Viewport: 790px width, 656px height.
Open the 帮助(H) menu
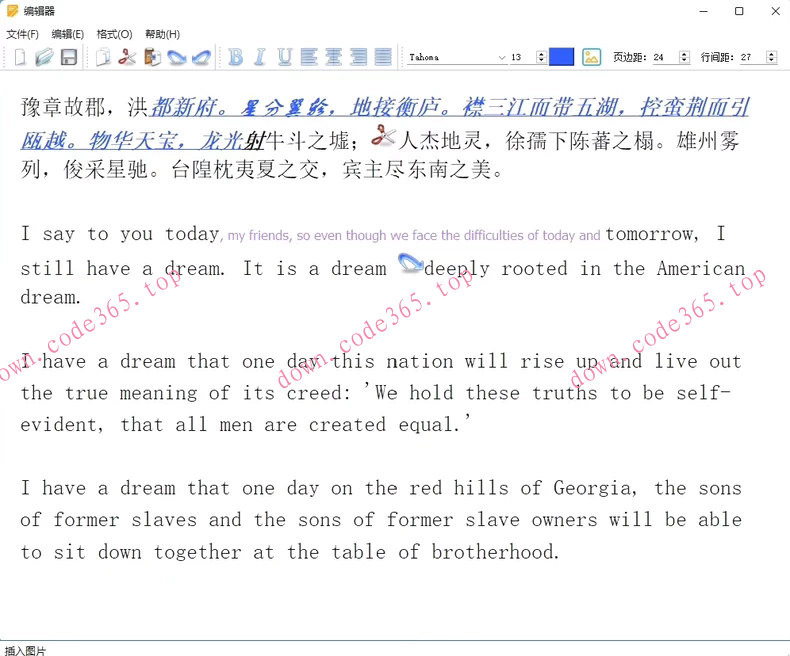(162, 34)
